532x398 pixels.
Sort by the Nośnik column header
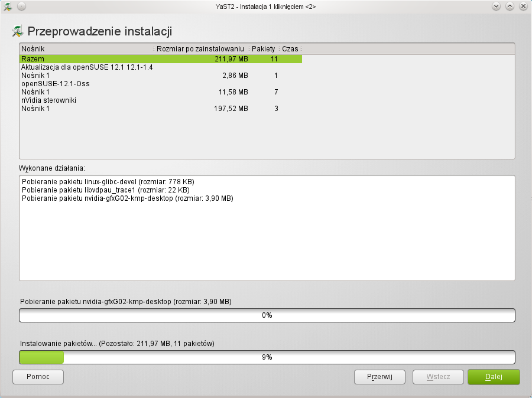[86, 49]
